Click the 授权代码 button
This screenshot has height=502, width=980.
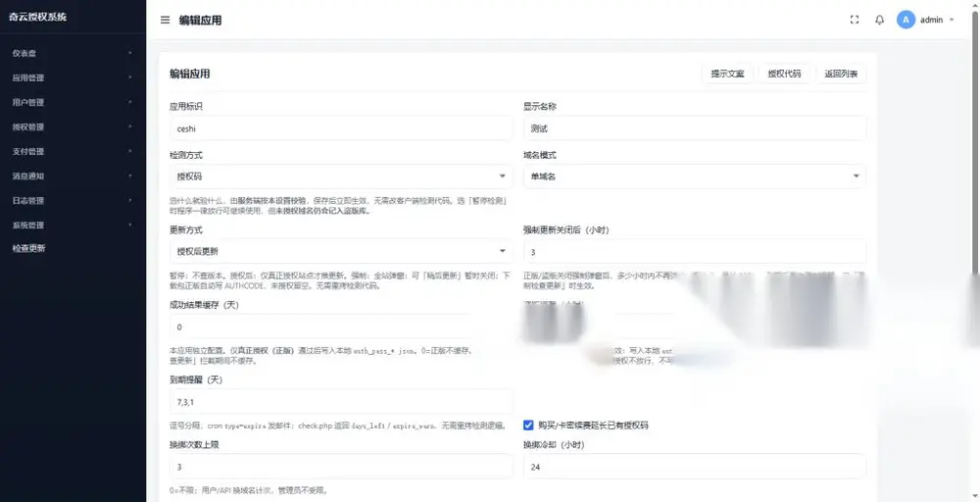784,74
